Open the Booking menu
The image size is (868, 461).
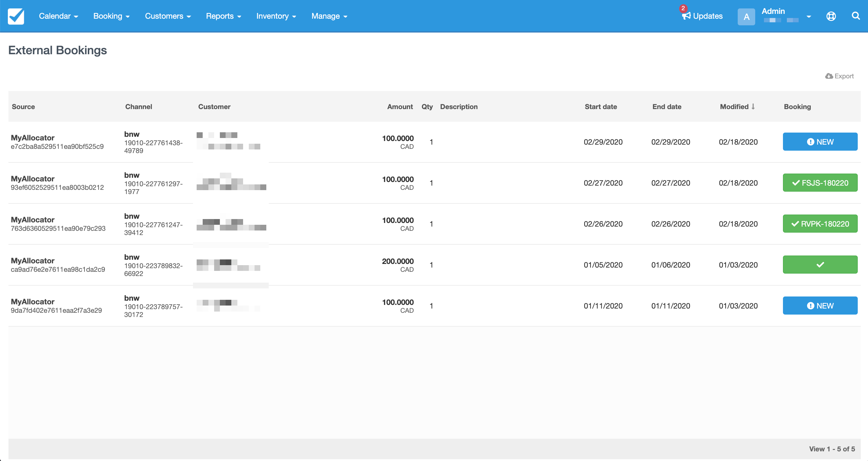pyautogui.click(x=111, y=16)
